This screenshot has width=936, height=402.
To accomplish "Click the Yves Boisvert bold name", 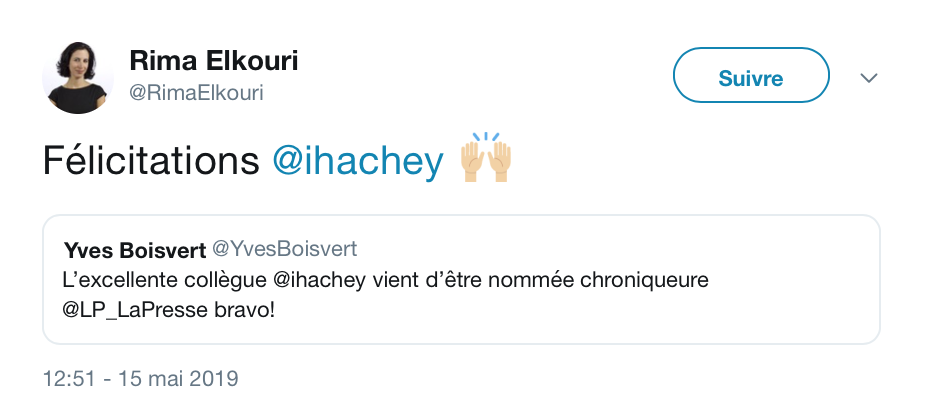I will pos(132,249).
